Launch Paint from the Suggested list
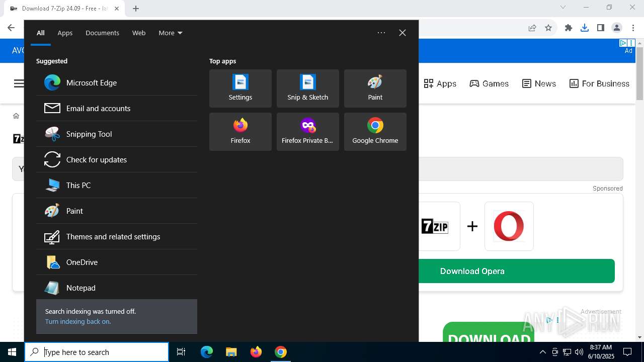 pos(117,211)
